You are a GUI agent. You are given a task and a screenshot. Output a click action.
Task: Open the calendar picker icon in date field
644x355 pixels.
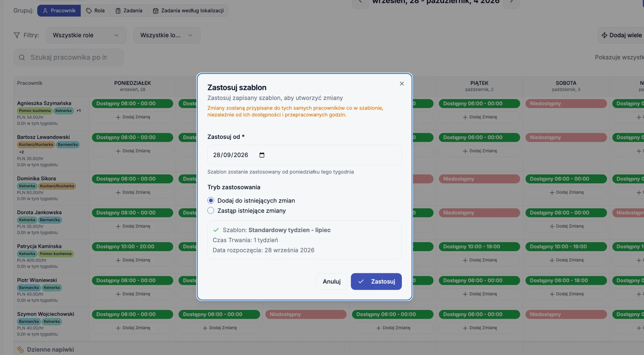(x=262, y=155)
